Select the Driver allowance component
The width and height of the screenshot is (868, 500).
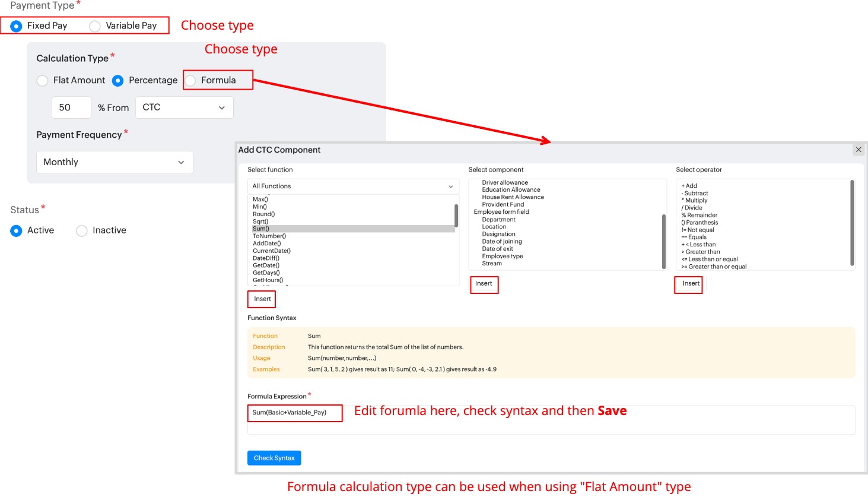505,182
